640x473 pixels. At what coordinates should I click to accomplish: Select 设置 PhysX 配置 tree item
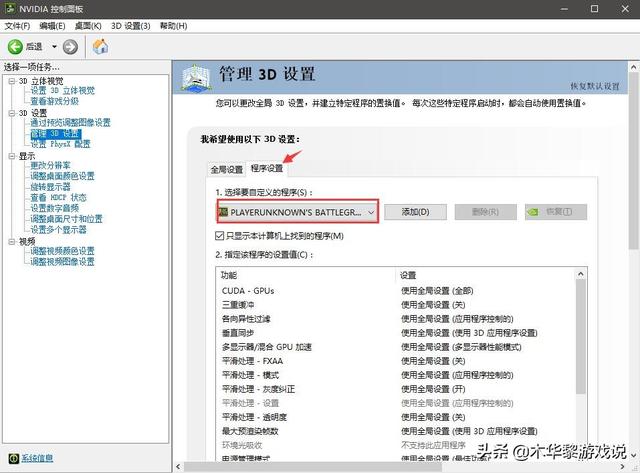click(x=60, y=144)
